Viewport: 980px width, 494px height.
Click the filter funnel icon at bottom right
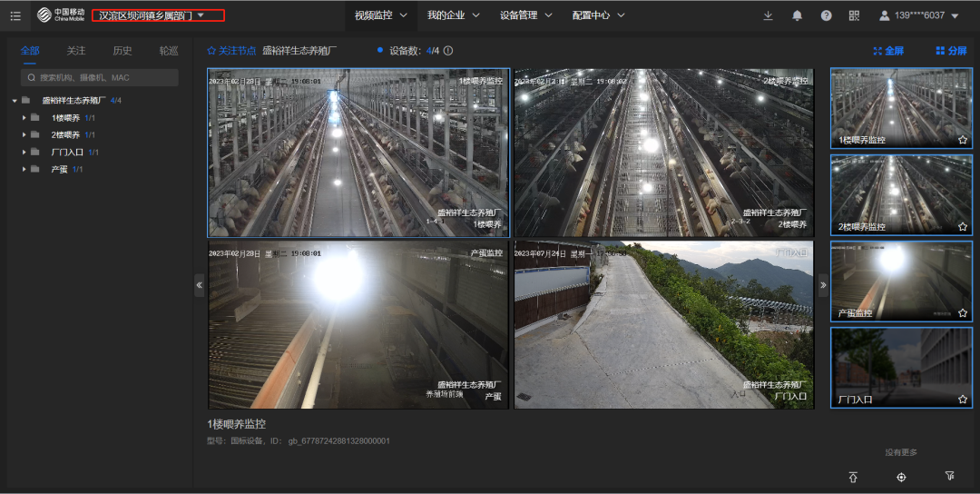tap(950, 477)
